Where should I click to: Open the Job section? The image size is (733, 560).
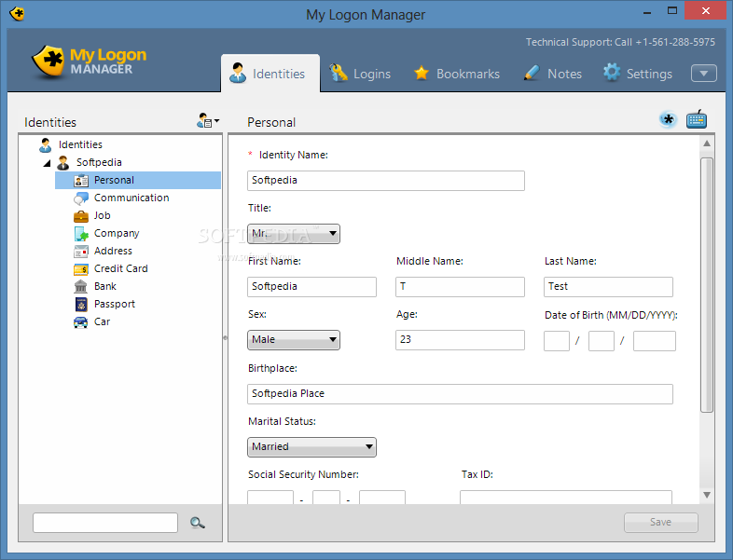[x=102, y=216]
